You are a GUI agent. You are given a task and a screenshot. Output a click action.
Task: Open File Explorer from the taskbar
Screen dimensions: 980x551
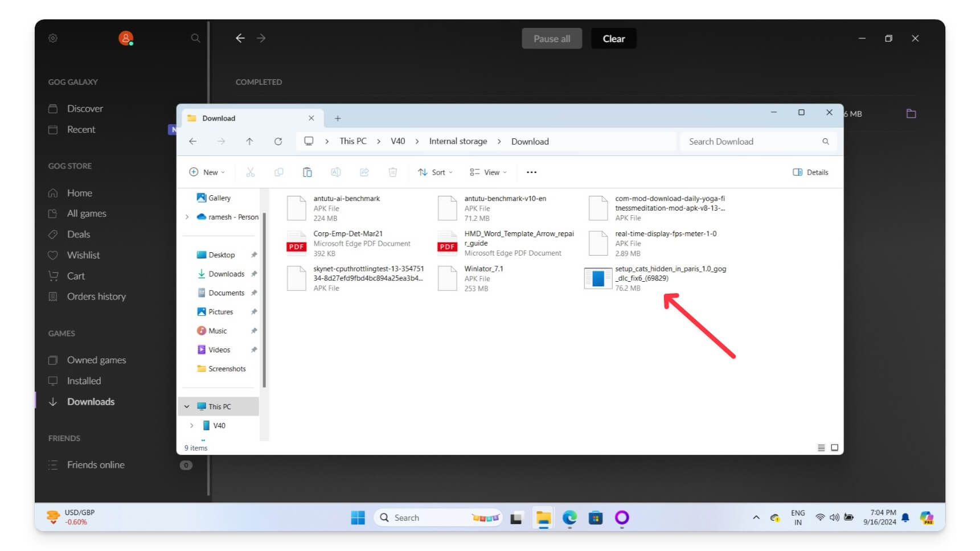[543, 517]
